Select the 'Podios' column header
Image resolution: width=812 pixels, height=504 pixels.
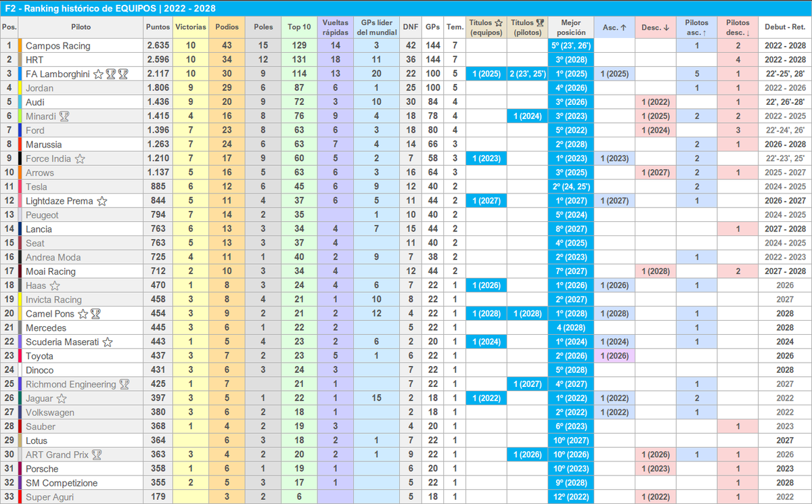227,28
